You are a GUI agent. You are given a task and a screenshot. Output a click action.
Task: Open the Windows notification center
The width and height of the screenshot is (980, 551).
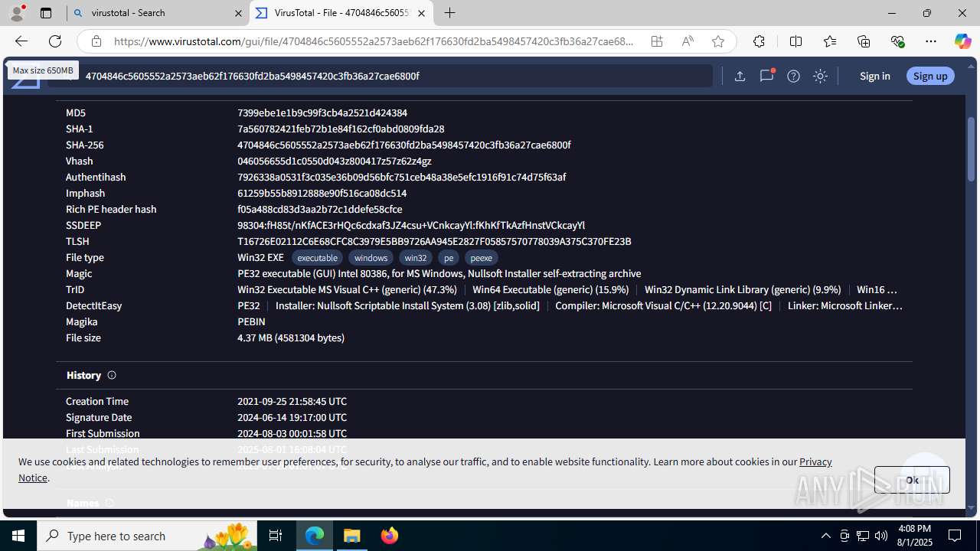tap(955, 536)
